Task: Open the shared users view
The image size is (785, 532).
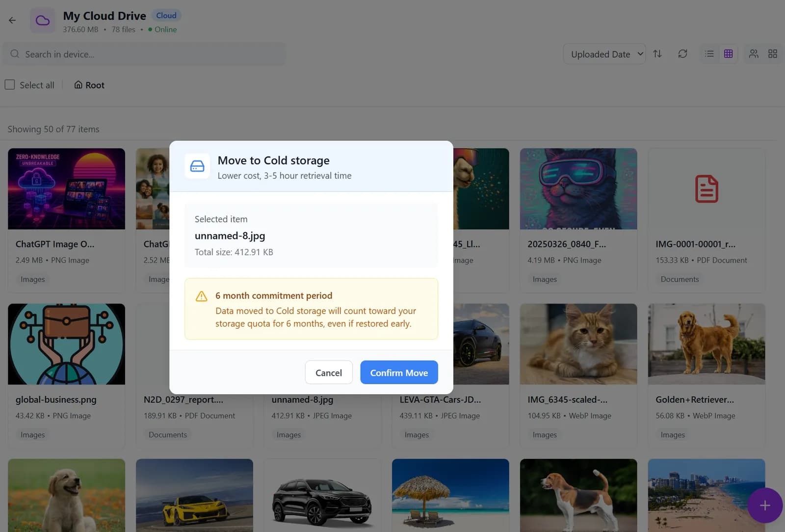Action: coord(753,53)
